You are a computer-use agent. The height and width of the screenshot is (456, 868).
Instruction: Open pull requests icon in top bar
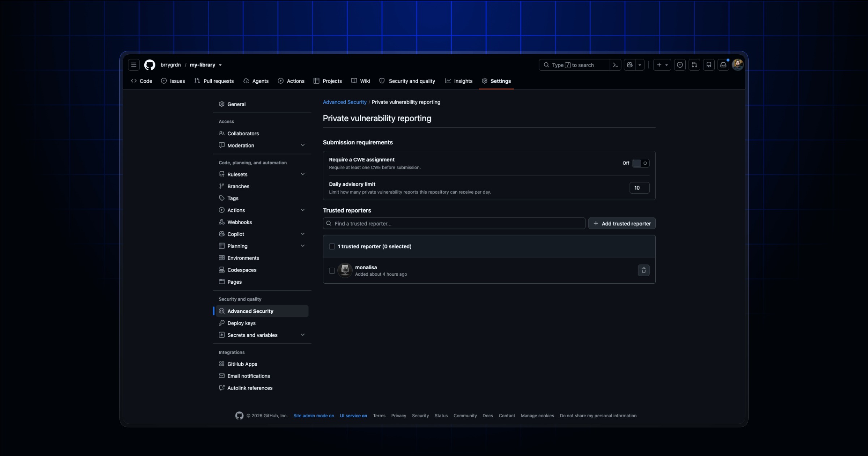click(x=694, y=65)
